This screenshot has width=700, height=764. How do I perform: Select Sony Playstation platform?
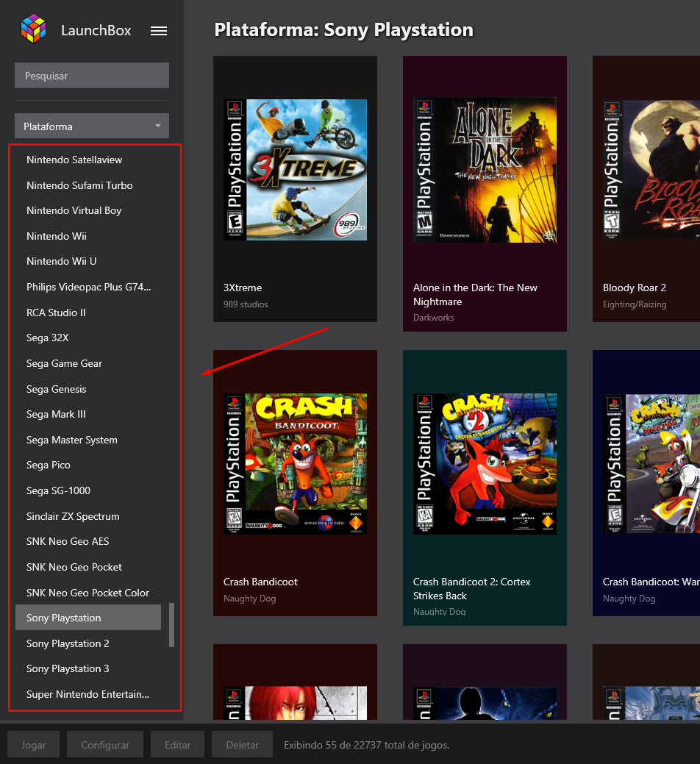[88, 618]
